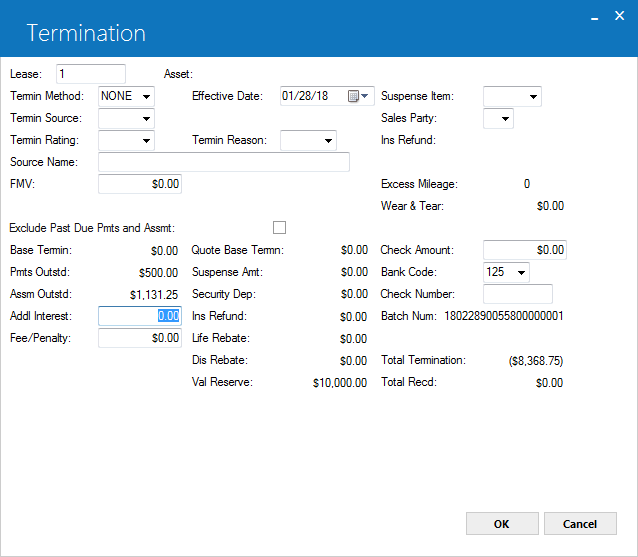Minimize the Termination window
The image size is (638, 557).
point(594,18)
